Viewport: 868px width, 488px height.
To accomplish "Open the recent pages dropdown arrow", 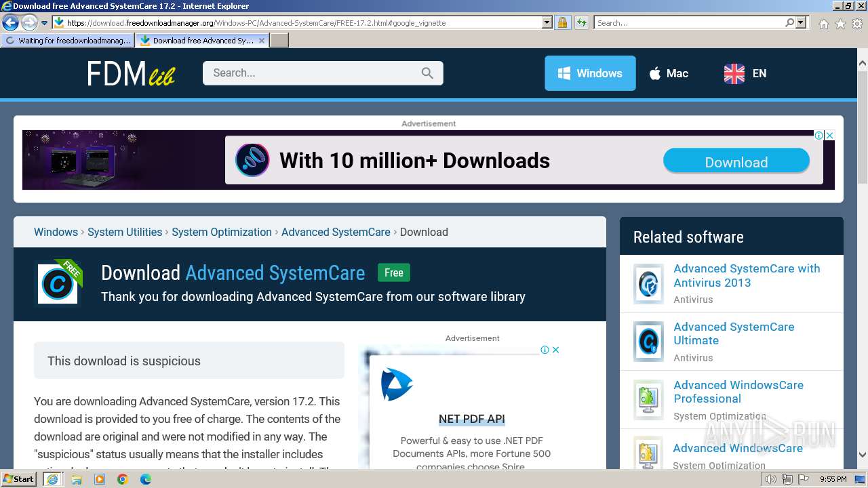I will pyautogui.click(x=44, y=23).
